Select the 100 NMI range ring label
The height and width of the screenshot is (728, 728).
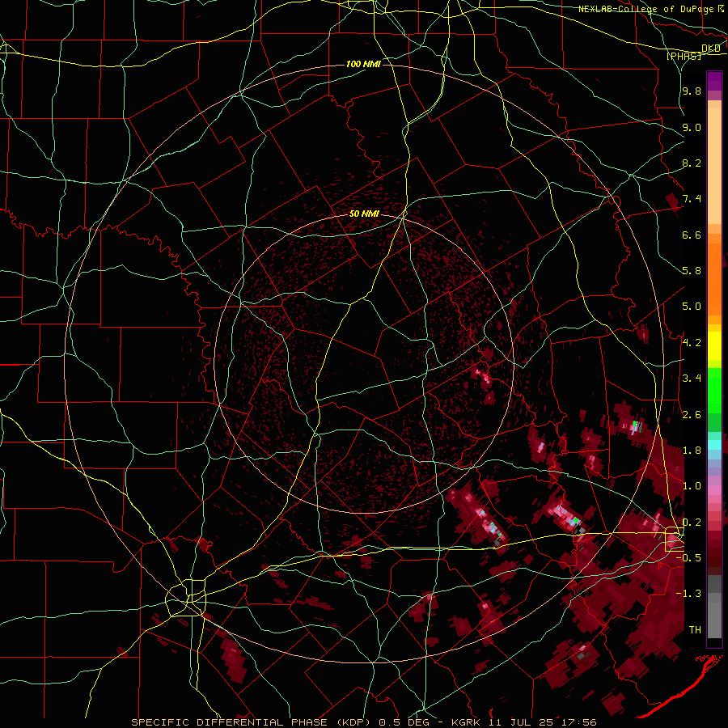point(363,64)
